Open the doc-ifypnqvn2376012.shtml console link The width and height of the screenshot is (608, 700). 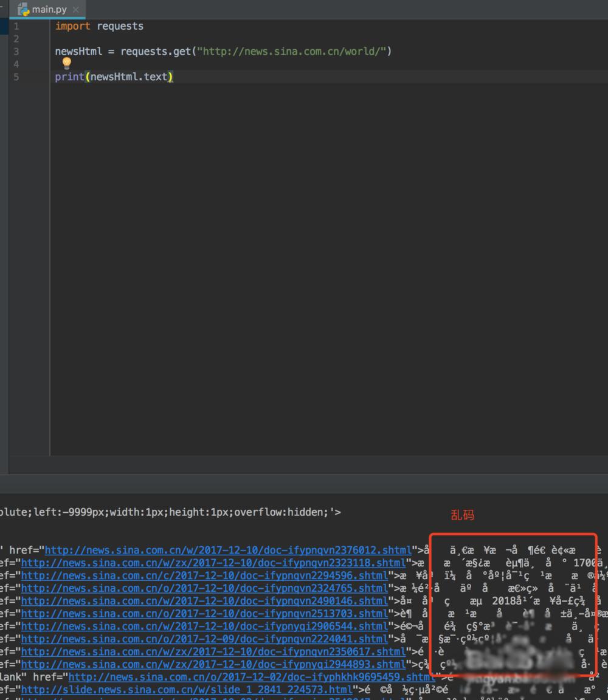(227, 551)
